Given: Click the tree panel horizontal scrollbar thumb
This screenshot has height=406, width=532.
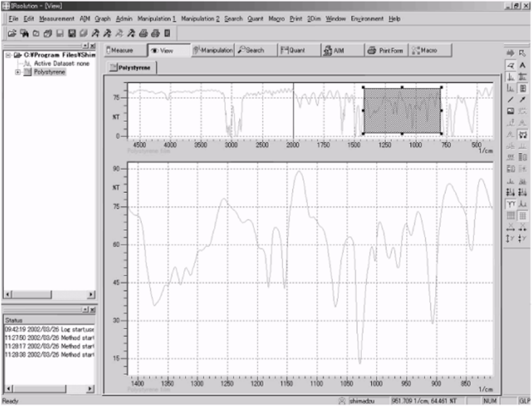Looking at the screenshot, I should point(32,294).
